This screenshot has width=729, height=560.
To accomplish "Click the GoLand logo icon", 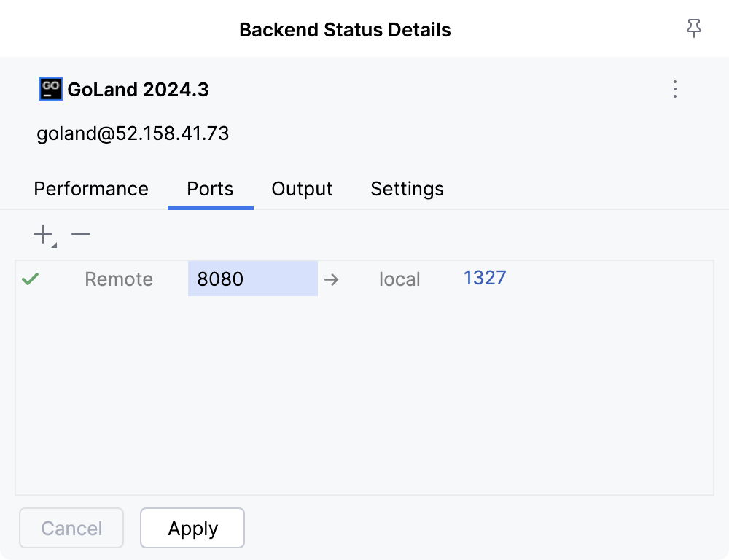I will click(50, 89).
